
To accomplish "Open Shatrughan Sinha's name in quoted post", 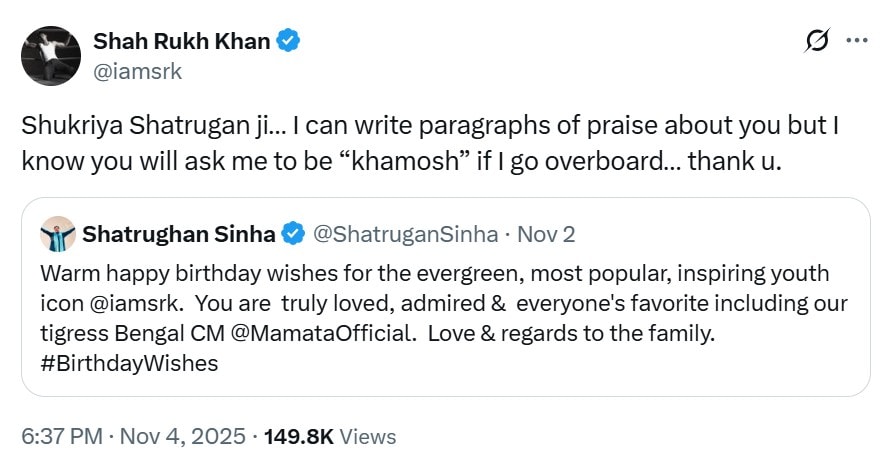I will click(178, 234).
